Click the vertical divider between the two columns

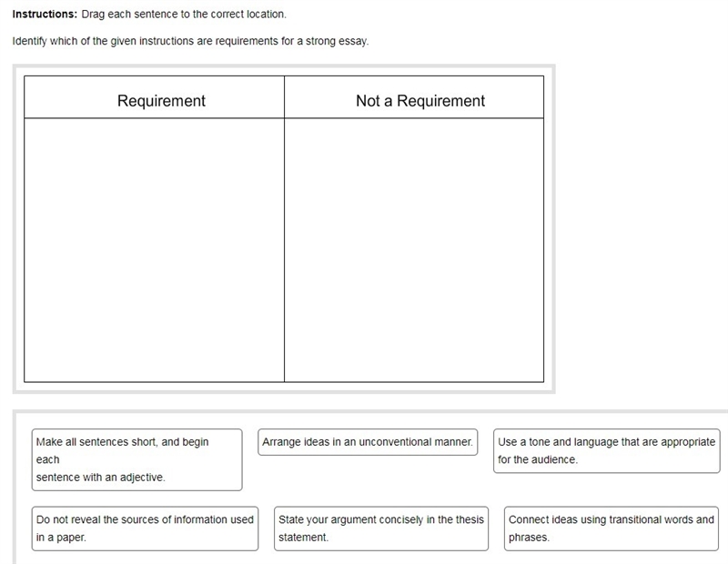click(284, 250)
